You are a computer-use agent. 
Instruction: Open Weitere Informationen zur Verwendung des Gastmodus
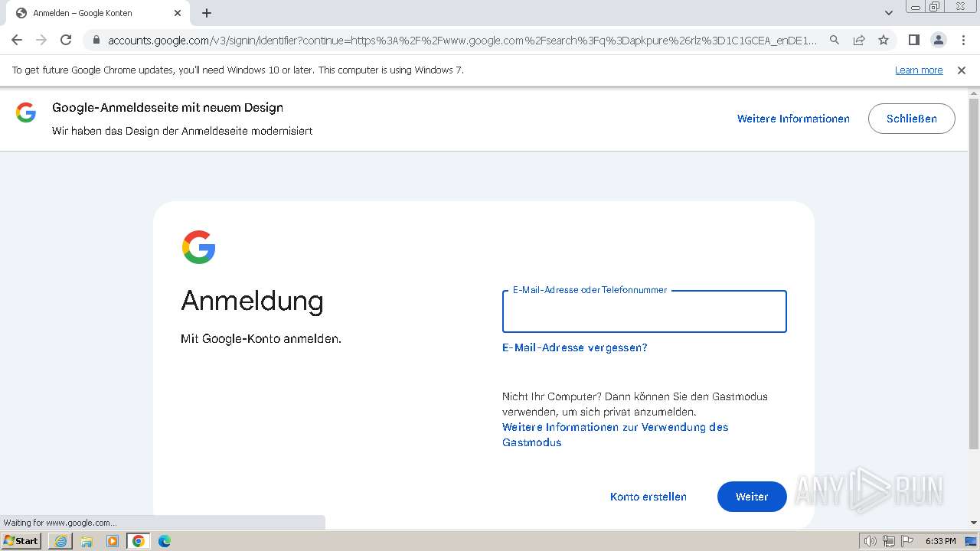[615, 435]
